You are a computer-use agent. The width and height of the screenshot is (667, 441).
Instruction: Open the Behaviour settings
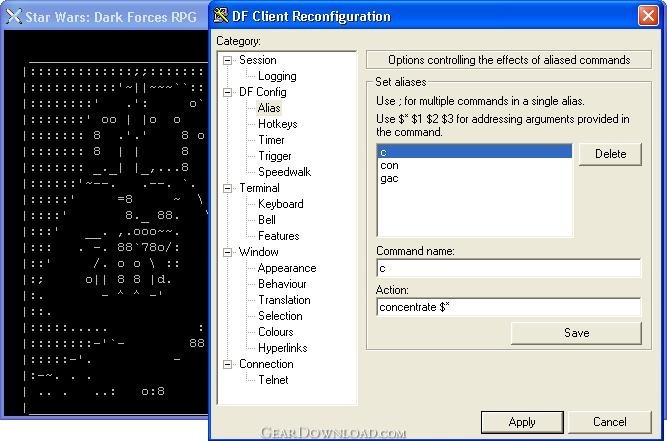(282, 284)
